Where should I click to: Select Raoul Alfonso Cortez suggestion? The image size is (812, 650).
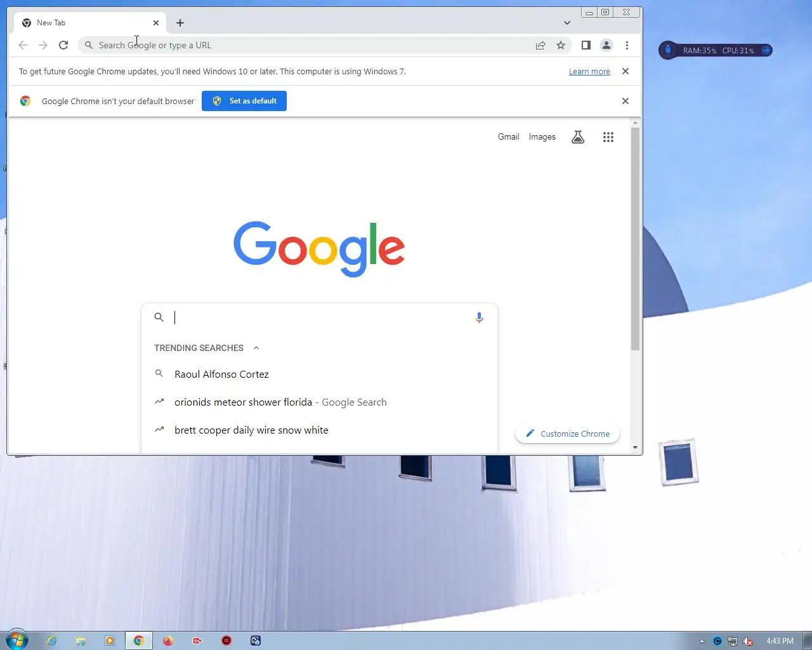(x=319, y=375)
